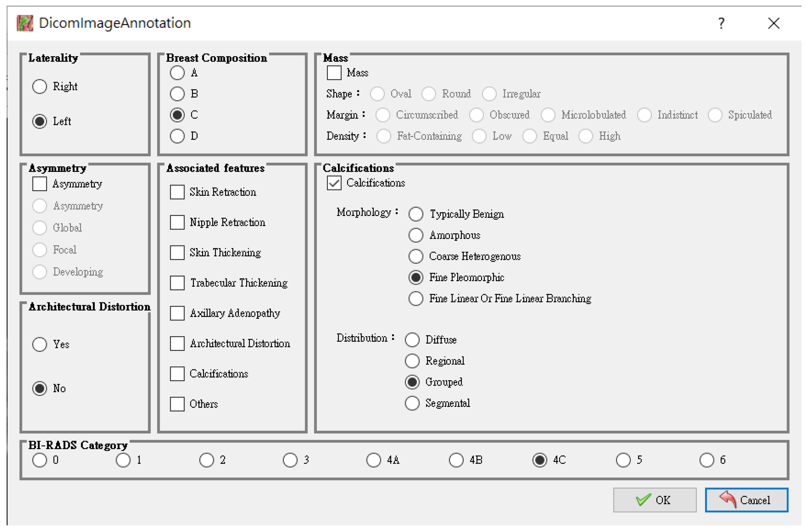Check Skin Retraction associated feature
Viewport: 806px width, 532px height.
177,192
